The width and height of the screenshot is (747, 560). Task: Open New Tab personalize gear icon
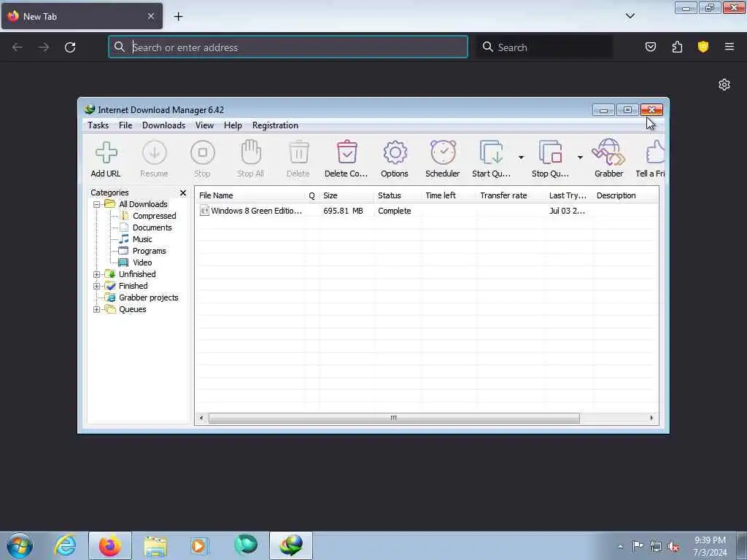[724, 85]
